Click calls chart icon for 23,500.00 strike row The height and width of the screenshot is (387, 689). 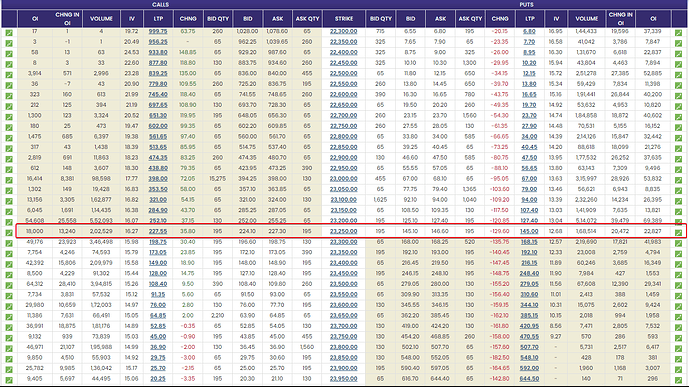click(x=9, y=285)
